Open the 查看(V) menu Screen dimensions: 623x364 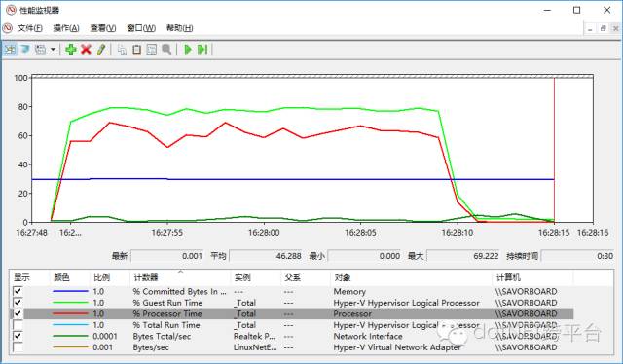point(103,28)
